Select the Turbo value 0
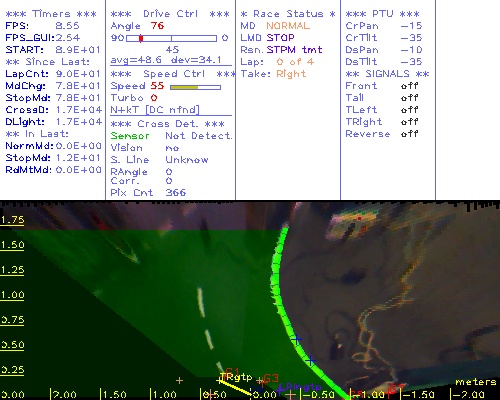 click(x=154, y=98)
